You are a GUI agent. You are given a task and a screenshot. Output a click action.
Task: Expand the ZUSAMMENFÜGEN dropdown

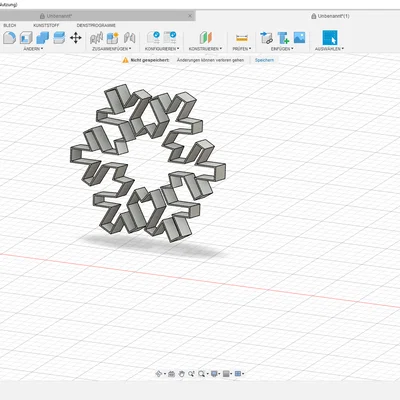click(x=112, y=49)
